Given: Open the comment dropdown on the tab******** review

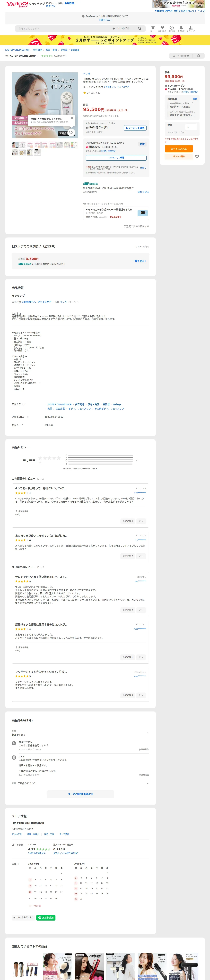Looking at the screenshot, I should [141, 610].
